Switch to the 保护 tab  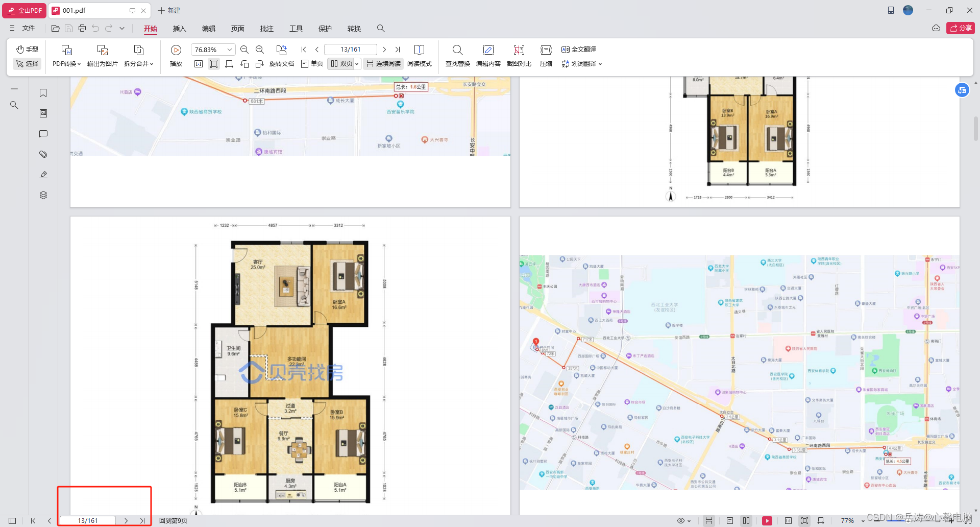[x=325, y=29]
